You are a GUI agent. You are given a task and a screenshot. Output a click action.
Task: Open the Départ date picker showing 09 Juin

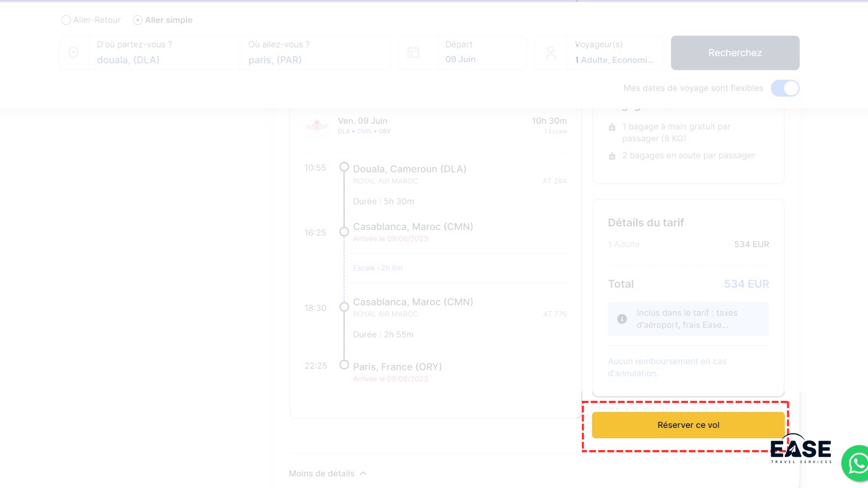tap(481, 53)
